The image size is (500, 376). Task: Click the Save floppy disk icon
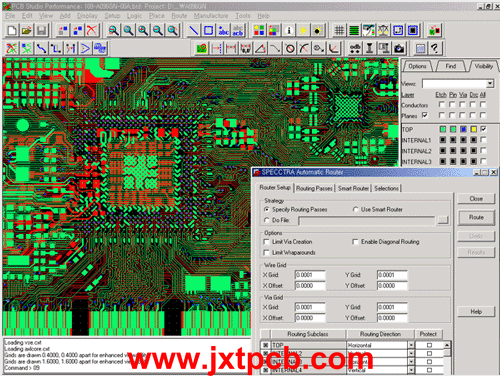point(41,30)
